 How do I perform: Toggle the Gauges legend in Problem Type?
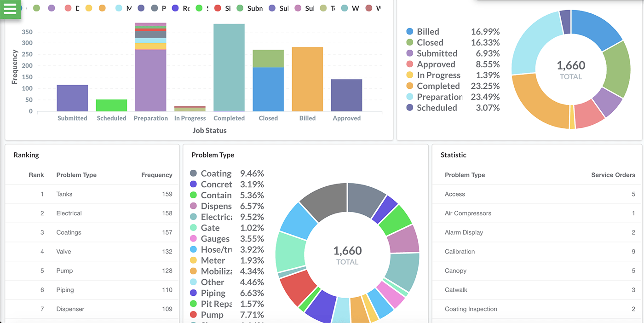click(x=215, y=239)
